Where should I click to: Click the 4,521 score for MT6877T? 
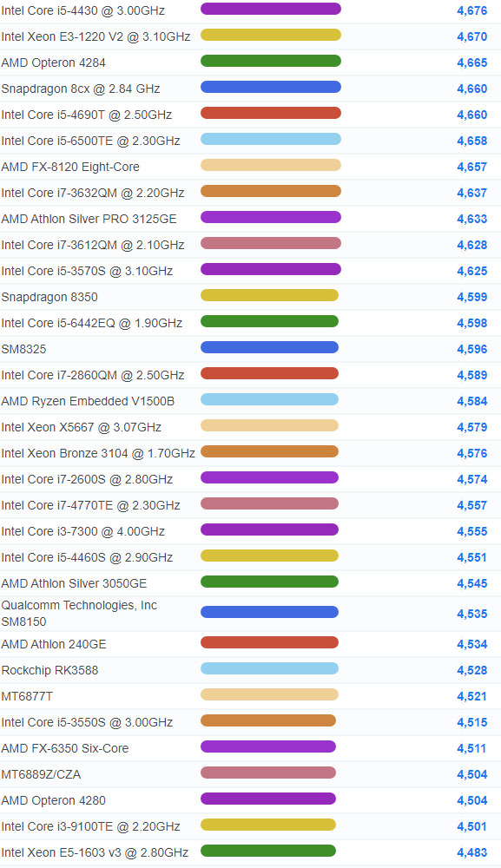tap(472, 696)
